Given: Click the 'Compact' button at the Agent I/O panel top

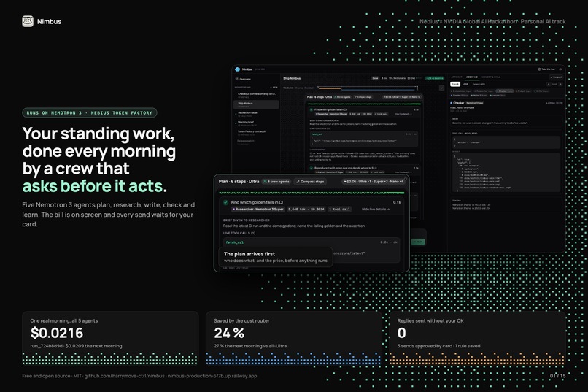Looking at the screenshot, I should pyautogui.click(x=556, y=77).
